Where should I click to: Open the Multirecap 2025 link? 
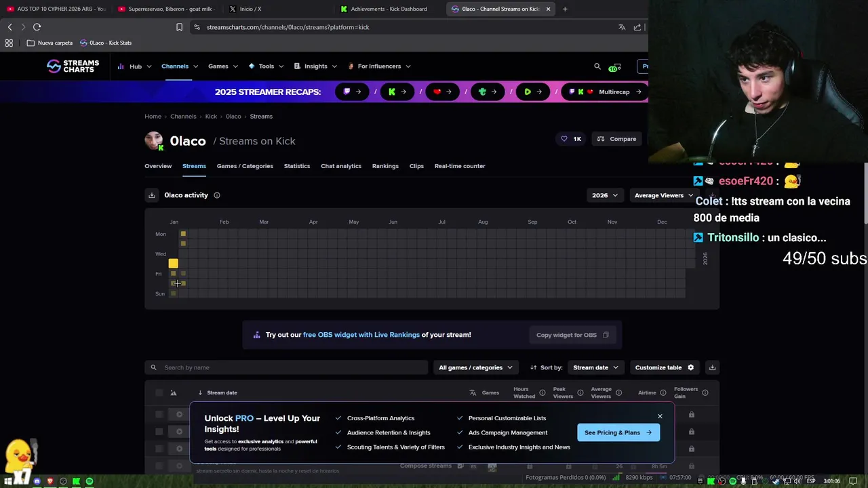coord(605,91)
